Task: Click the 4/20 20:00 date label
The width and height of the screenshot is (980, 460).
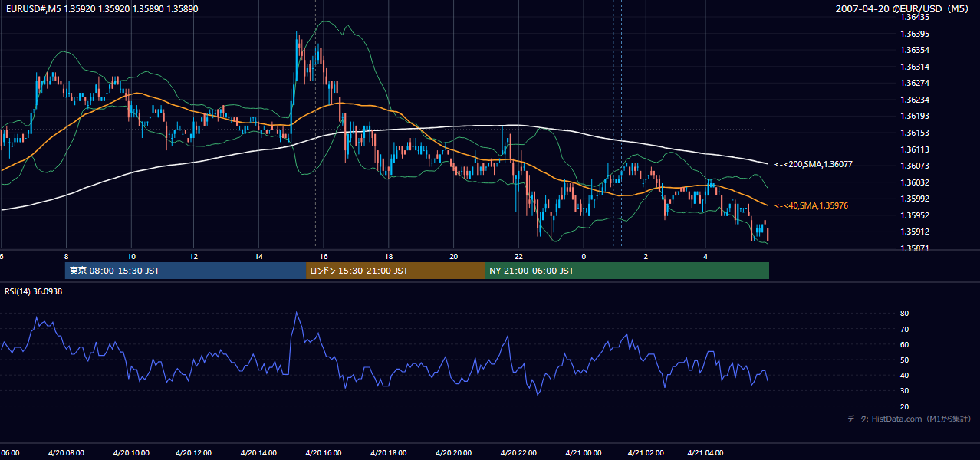Action: tap(452, 452)
